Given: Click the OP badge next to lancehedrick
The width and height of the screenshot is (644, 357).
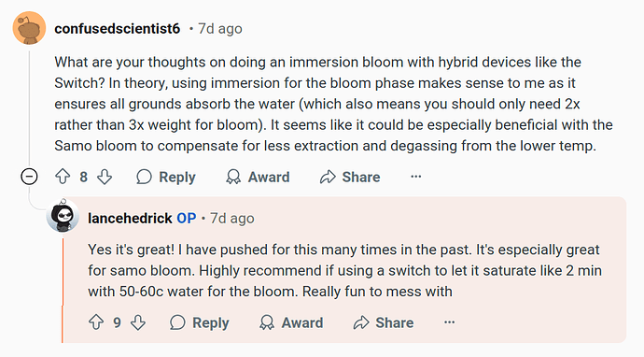Looking at the screenshot, I should 187,219.
